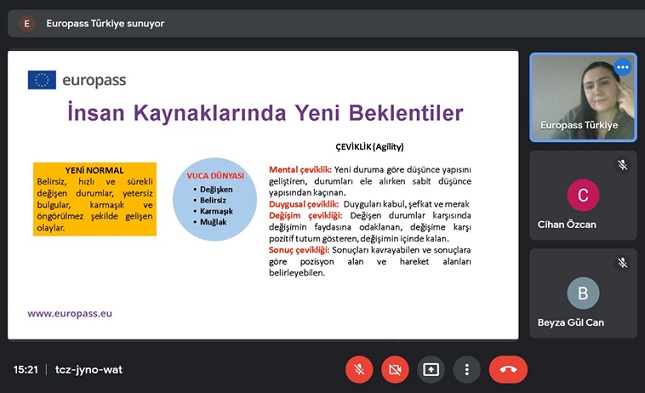Image resolution: width=645 pixels, height=393 pixels.
Task: Click the orange YENİ NORMAL box
Action: click(95, 199)
